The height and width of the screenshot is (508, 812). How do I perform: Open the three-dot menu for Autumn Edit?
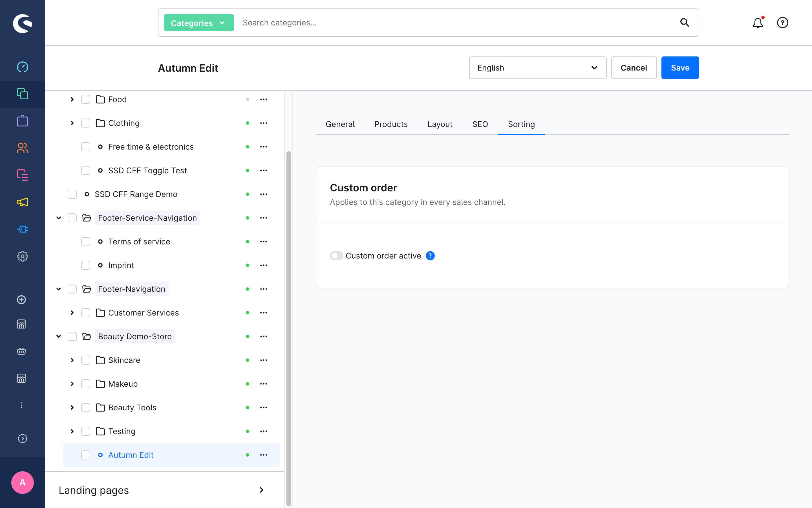click(264, 455)
